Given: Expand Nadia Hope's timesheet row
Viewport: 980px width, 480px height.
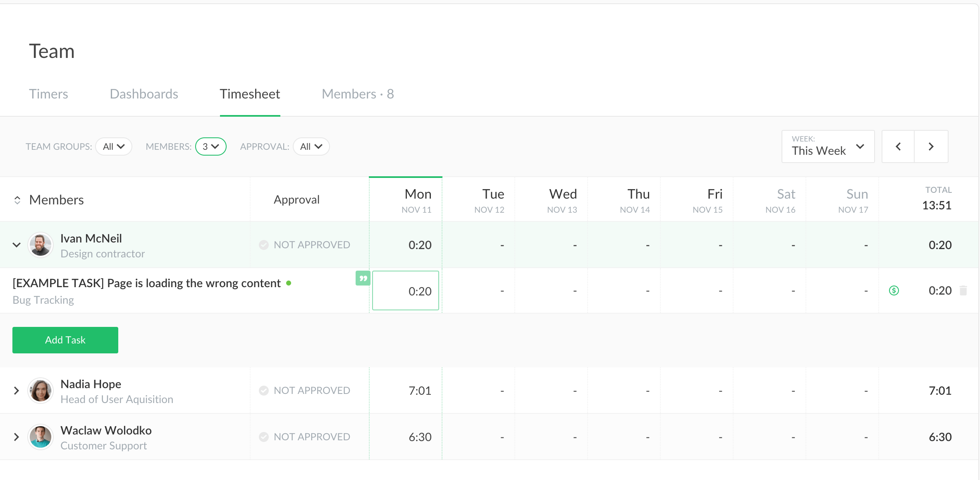Looking at the screenshot, I should pyautogui.click(x=17, y=391).
